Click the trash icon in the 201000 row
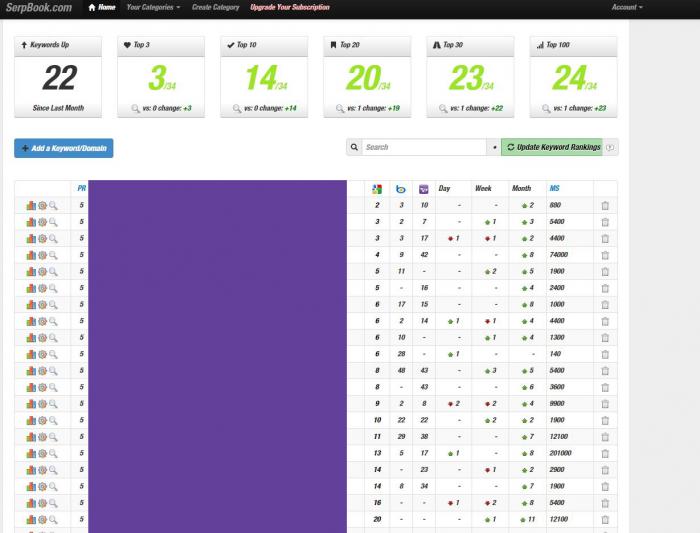 [605, 454]
